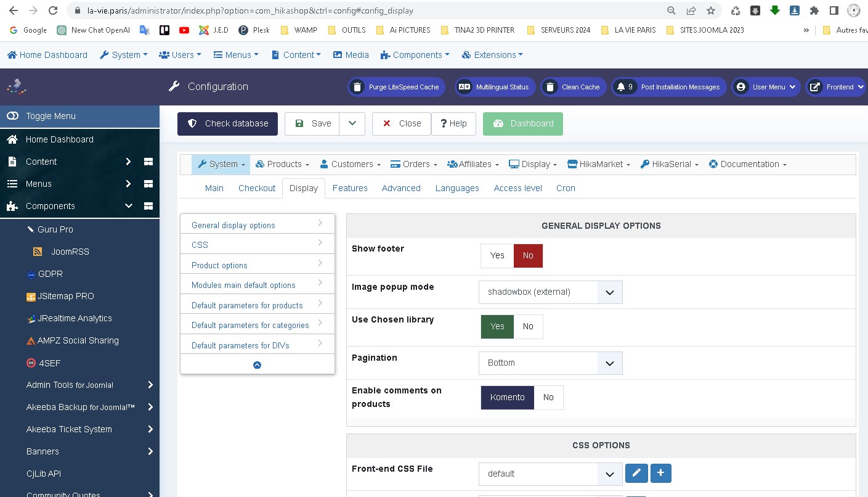
Task: Set Use Chosen library to Yes
Action: pos(497,326)
